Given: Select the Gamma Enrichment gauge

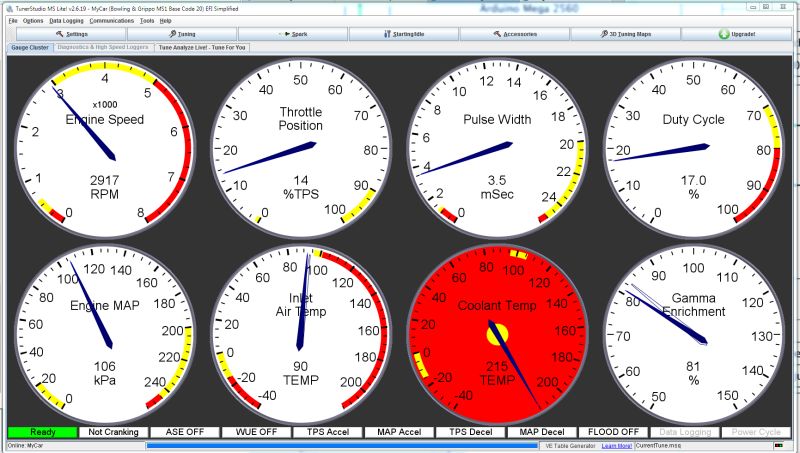Looking at the screenshot, I should click(x=693, y=335).
